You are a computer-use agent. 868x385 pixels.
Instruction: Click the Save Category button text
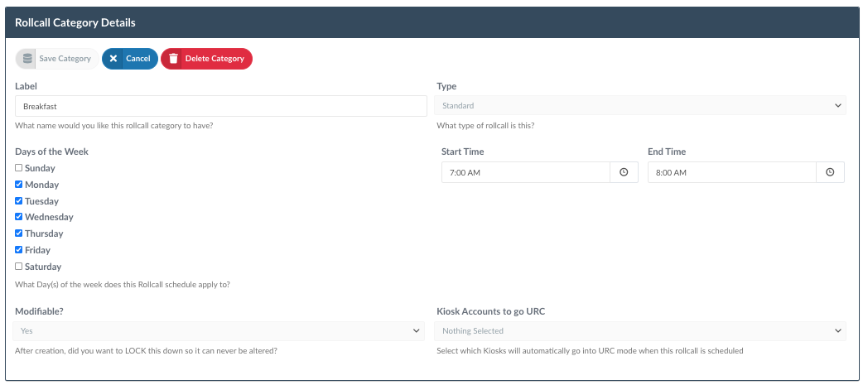pyautogui.click(x=65, y=59)
